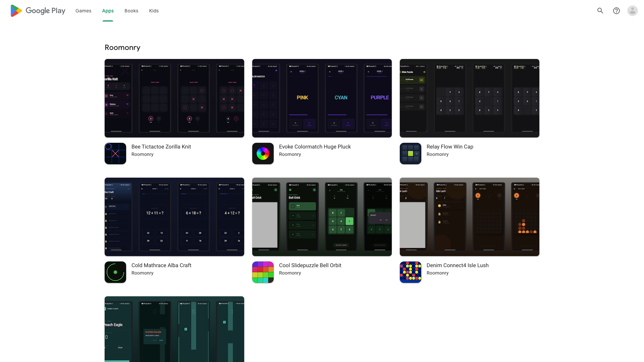The image size is (644, 362).
Task: Open the Bee Tictactoe Zorilla Knit title link
Action: coord(161,147)
